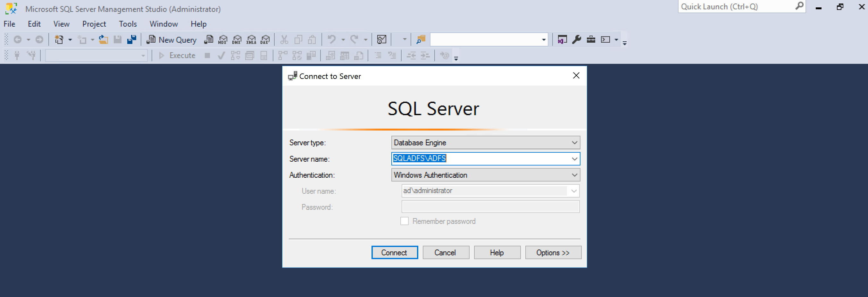The image size is (868, 297).
Task: Open the Authentication method dropdown
Action: pos(574,175)
